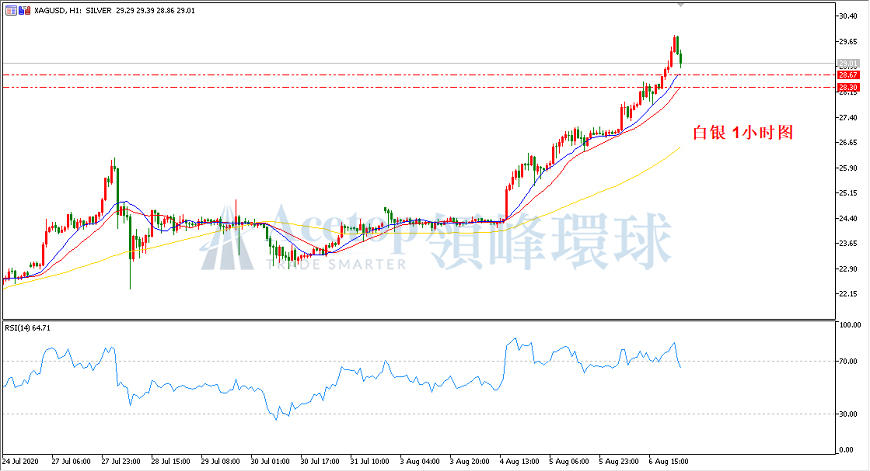Screen dimensions: 870x471
Task: Click the highest candlestick near 29.65
Action: pyautogui.click(x=675, y=44)
